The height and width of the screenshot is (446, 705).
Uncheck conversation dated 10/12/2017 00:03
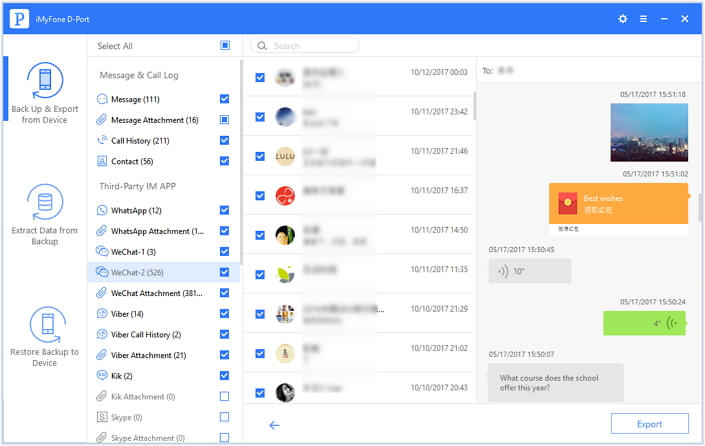(x=260, y=77)
